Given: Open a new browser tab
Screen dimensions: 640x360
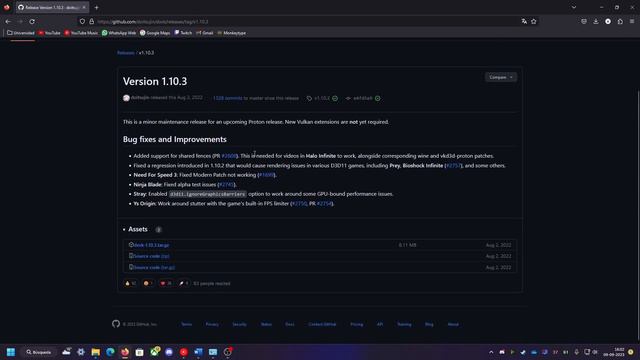Looking at the screenshot, I should point(96,7).
